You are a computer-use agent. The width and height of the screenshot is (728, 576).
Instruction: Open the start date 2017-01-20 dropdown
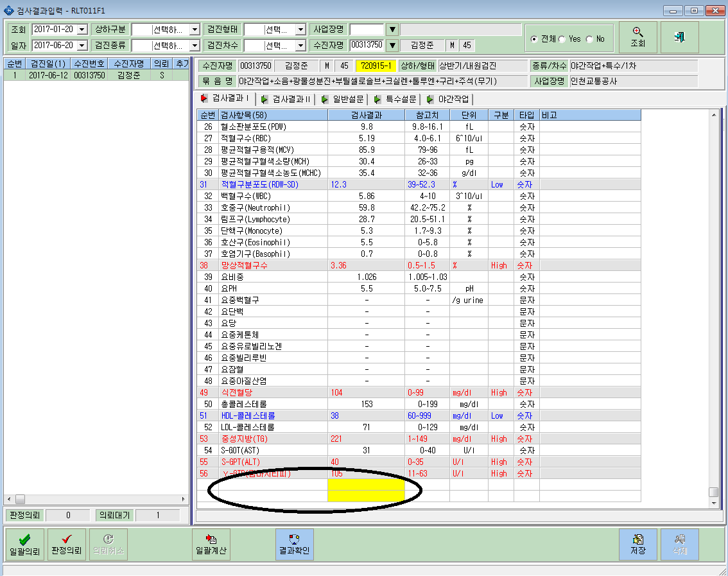[82, 30]
